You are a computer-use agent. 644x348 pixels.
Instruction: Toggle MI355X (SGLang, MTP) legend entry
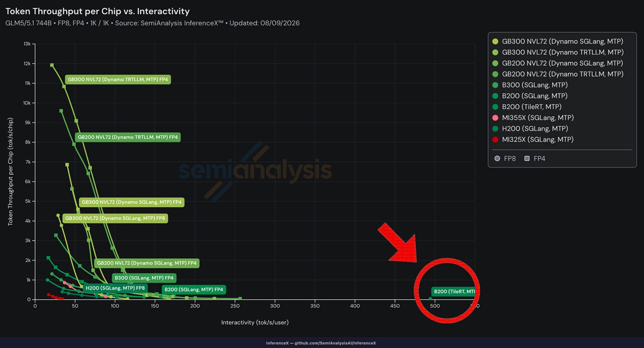coord(533,118)
